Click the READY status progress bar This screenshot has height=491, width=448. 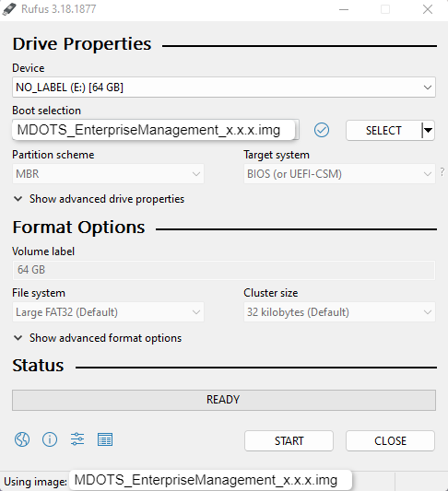point(224,400)
